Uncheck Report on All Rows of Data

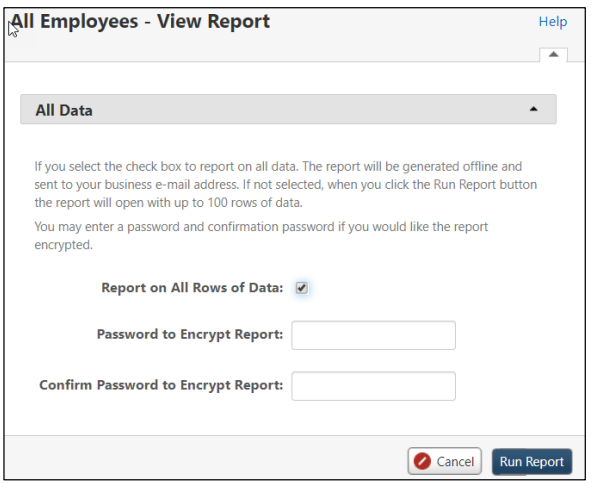pos(301,288)
